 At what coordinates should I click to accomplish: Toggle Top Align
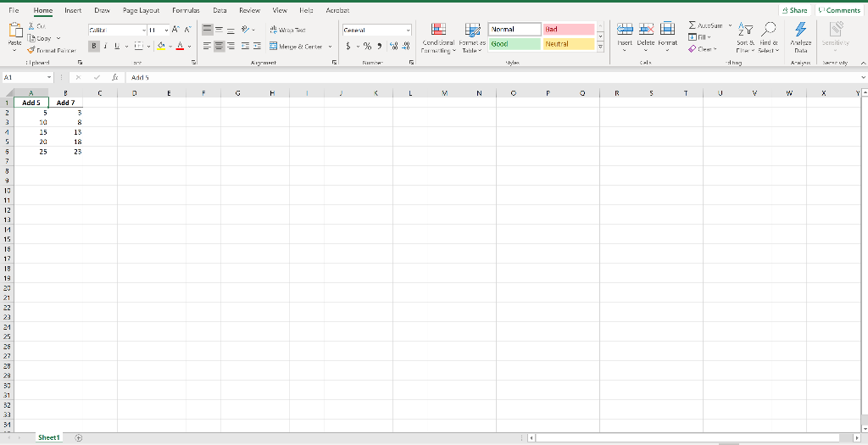click(207, 30)
